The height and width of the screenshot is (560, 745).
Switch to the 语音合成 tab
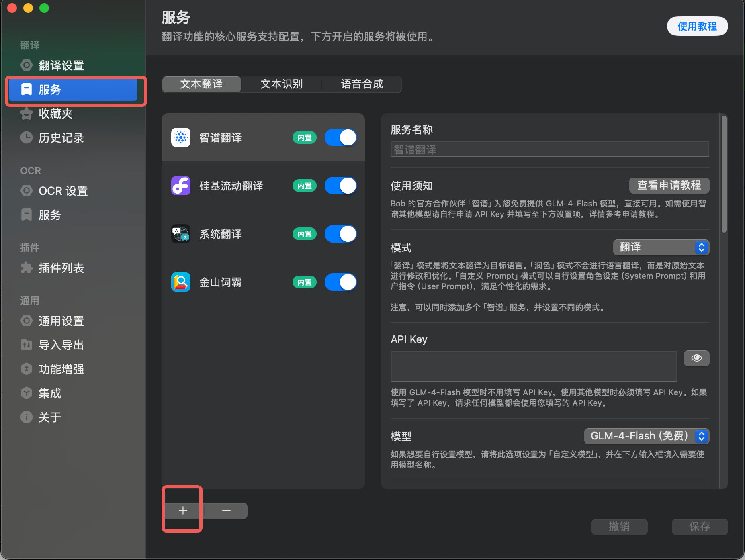pos(361,84)
